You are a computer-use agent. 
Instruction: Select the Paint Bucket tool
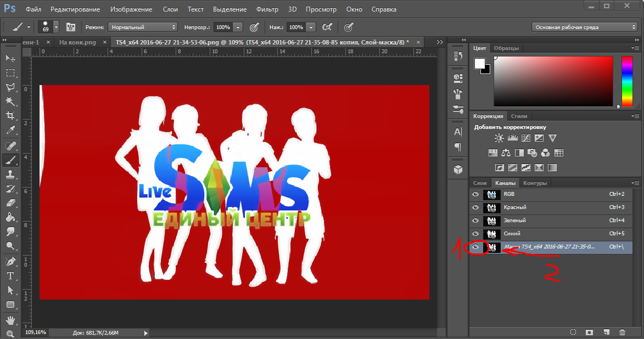(x=10, y=217)
